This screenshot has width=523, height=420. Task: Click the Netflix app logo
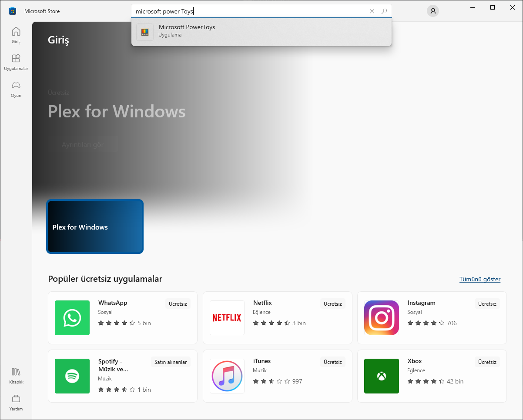227,318
